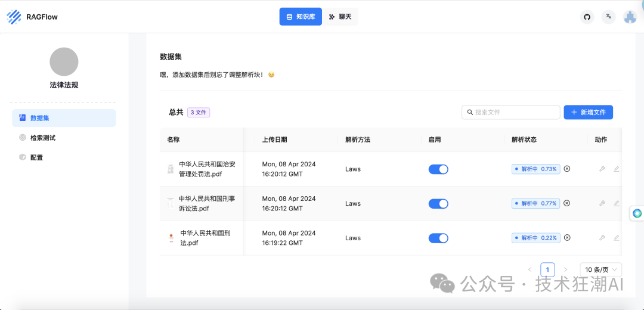
Task: Go to previous page using left chevron
Action: (530, 269)
